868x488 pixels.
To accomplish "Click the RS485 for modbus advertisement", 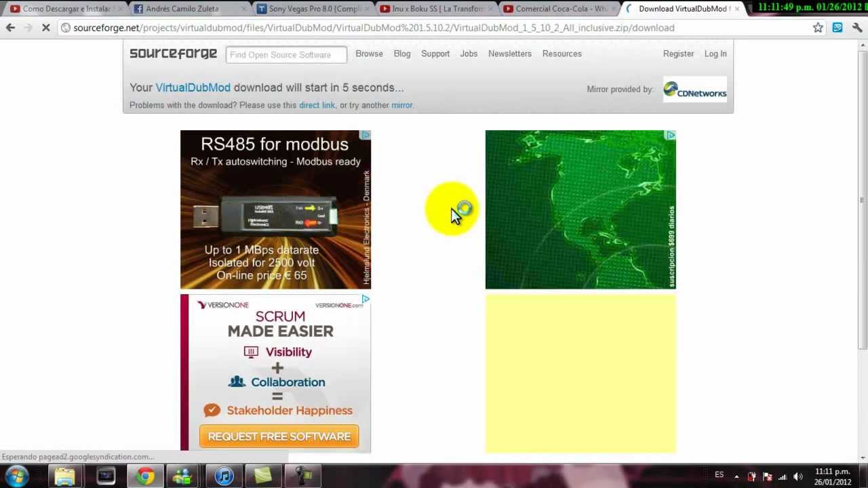I will (275, 209).
